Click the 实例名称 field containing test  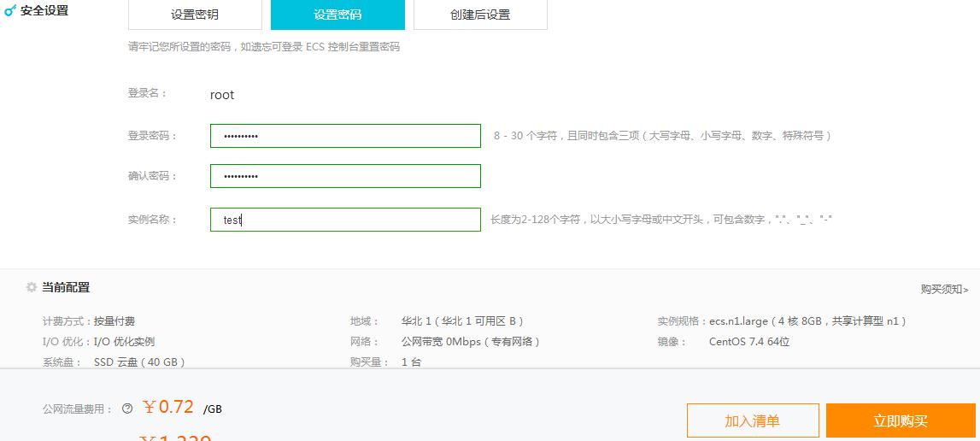click(345, 220)
